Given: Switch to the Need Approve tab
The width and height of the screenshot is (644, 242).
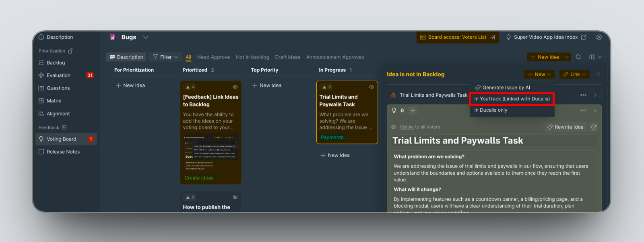Looking at the screenshot, I should pyautogui.click(x=213, y=57).
